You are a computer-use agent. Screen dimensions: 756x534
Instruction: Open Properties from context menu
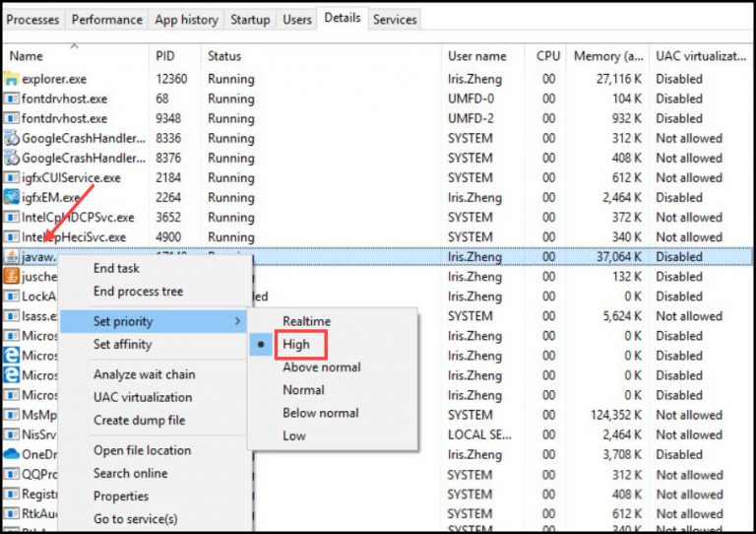(121, 496)
